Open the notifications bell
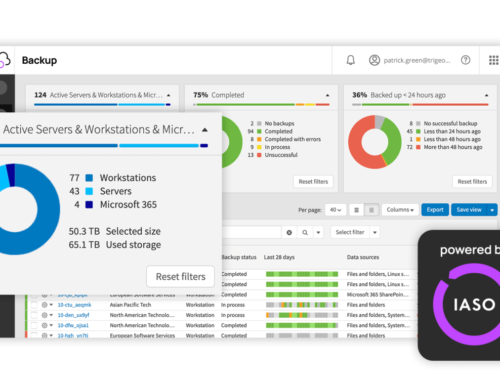Screen dimensions: 500x383 point(351,60)
